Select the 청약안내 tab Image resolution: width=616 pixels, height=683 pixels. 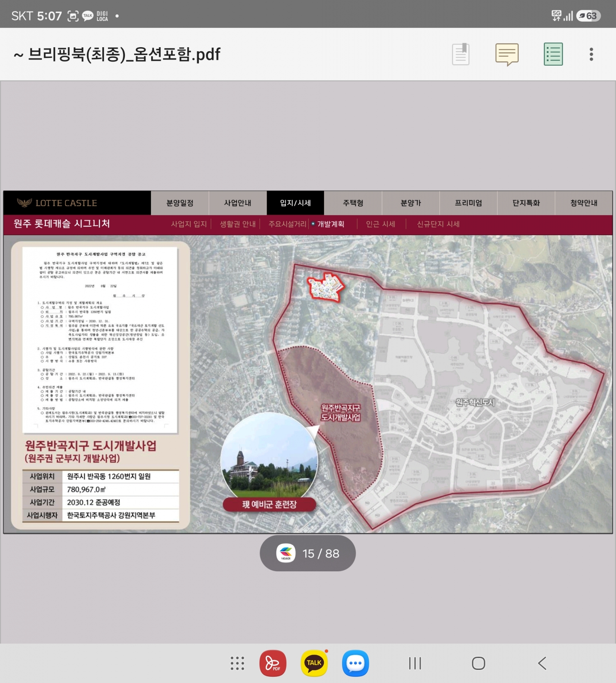(x=584, y=203)
